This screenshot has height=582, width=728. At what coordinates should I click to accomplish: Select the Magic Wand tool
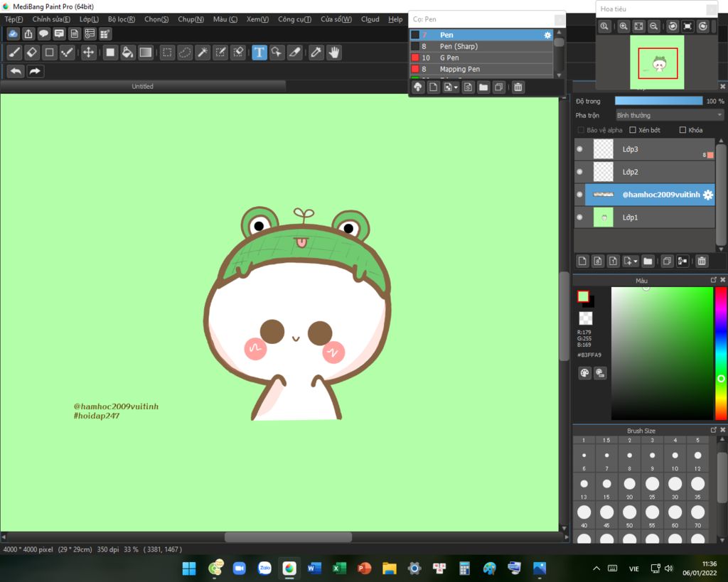tap(203, 53)
